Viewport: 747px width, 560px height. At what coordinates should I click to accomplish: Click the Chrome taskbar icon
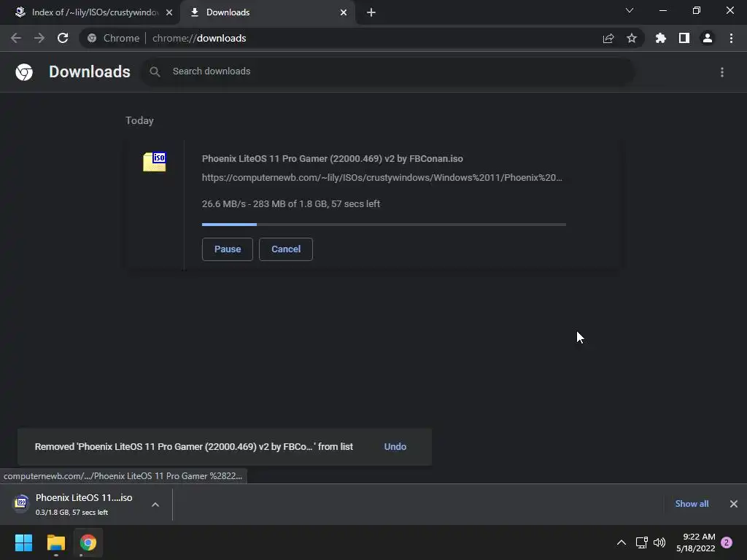(88, 542)
